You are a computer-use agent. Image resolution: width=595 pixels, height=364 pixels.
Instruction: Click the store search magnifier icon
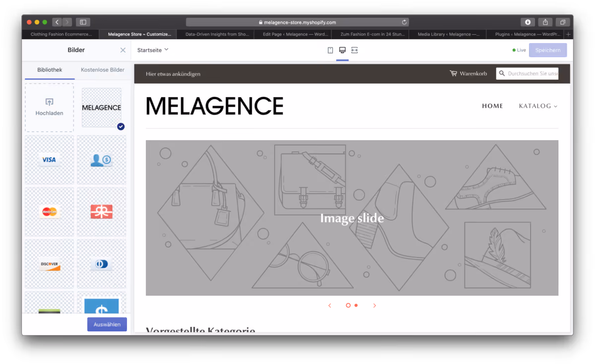[502, 73]
